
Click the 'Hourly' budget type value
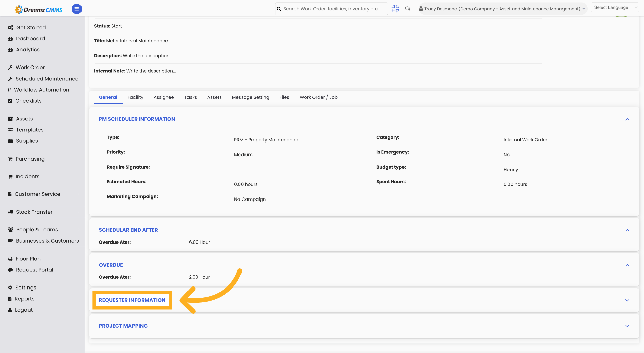pos(511,170)
